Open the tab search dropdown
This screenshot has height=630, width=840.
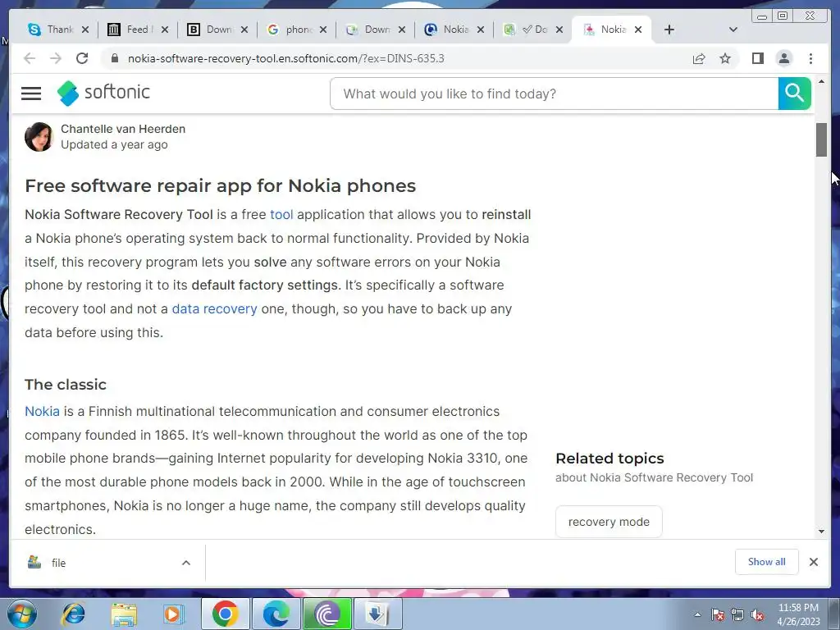pyautogui.click(x=733, y=30)
